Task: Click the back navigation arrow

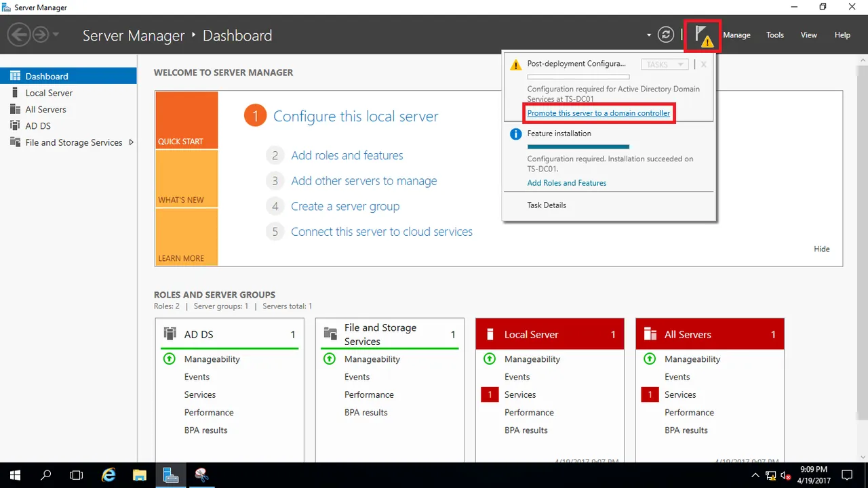Action: [x=19, y=35]
